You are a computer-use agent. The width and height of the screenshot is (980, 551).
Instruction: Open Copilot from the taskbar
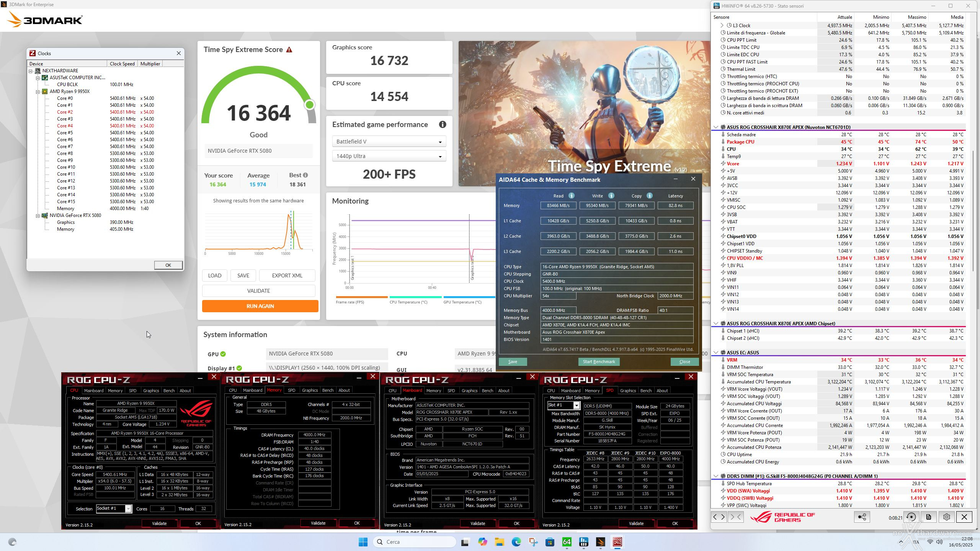(x=482, y=542)
